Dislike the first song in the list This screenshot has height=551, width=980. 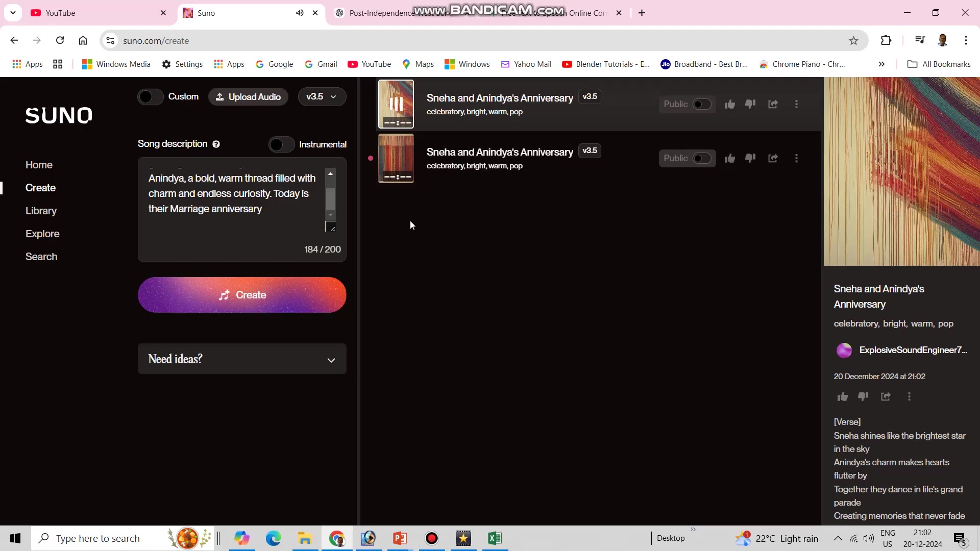click(750, 104)
